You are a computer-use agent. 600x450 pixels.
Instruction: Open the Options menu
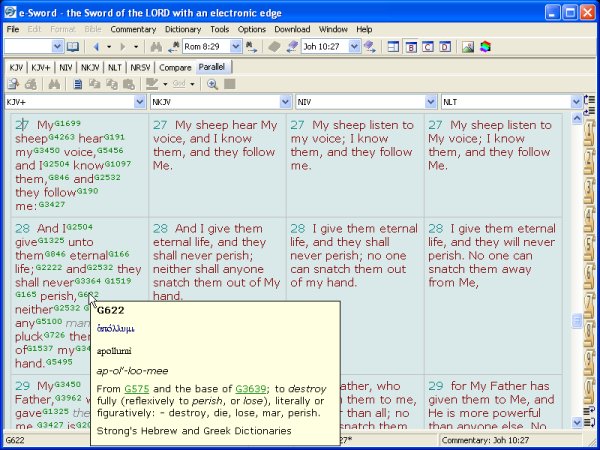pyautogui.click(x=252, y=29)
